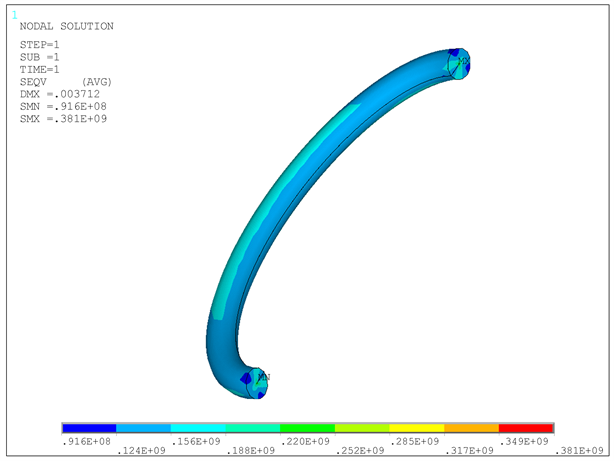Click the cyan legend color band
Screen dimensions: 614x461
198,428
